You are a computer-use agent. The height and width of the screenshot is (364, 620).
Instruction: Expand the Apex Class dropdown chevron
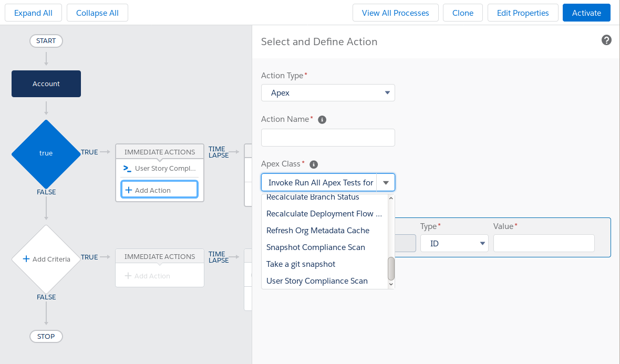point(386,182)
